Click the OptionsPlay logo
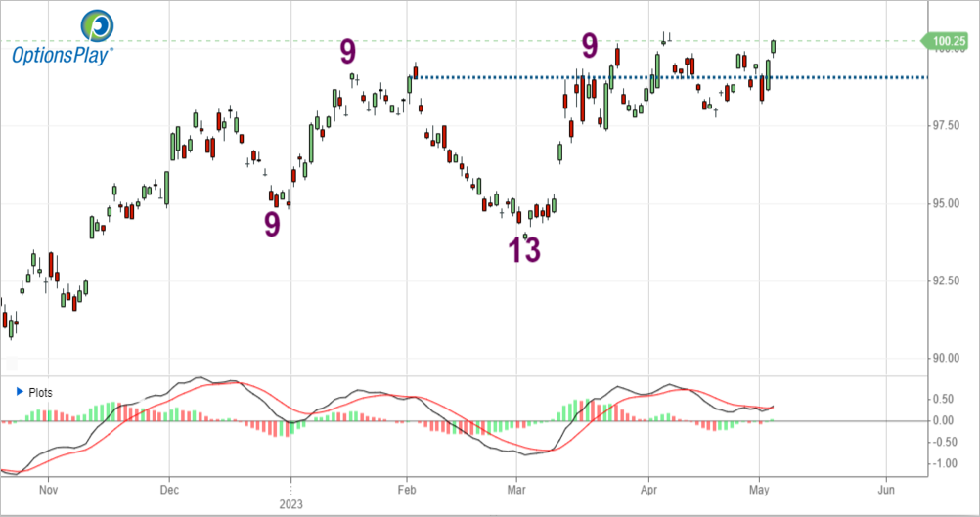 pyautogui.click(x=63, y=37)
